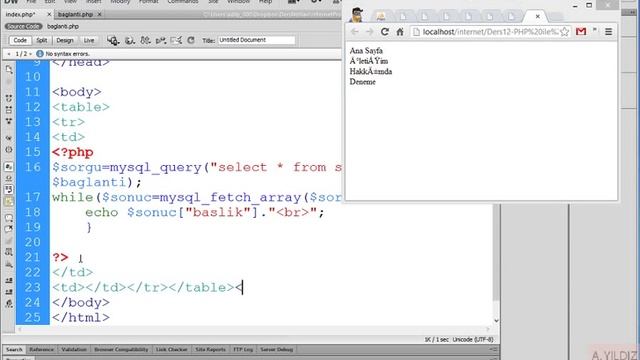
Task: Click the Collapse Full Tag icon
Action: coord(9,98)
